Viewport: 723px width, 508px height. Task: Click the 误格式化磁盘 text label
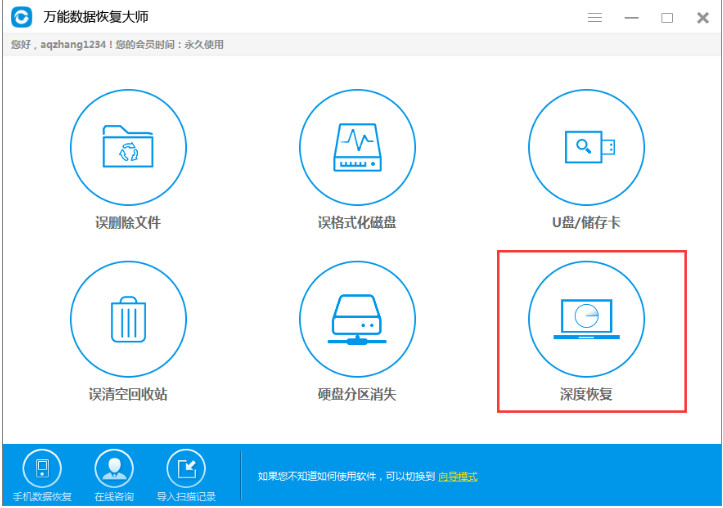[357, 222]
